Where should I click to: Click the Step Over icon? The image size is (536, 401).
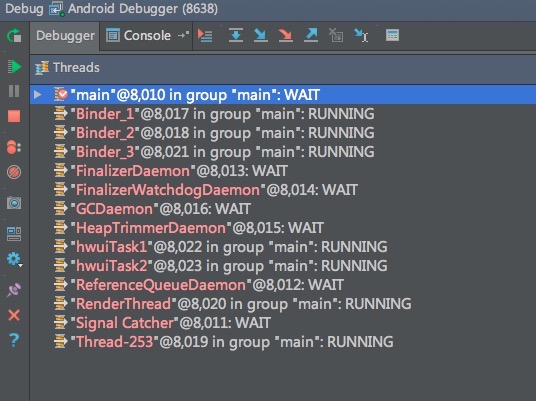[236, 35]
